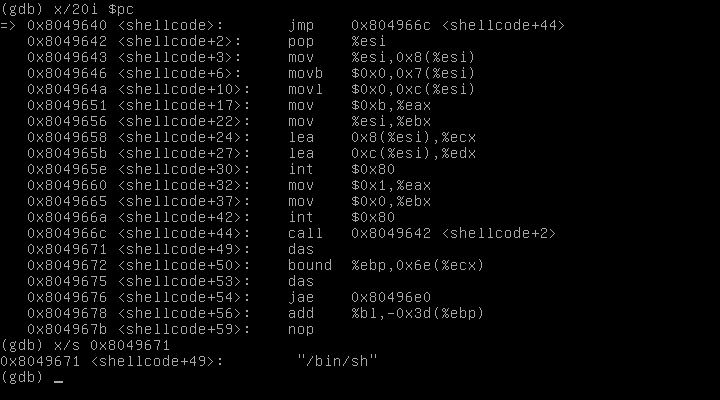Click the 0xc(%esi),%edx operand
Screen dimensions: 720x400
coord(413,153)
